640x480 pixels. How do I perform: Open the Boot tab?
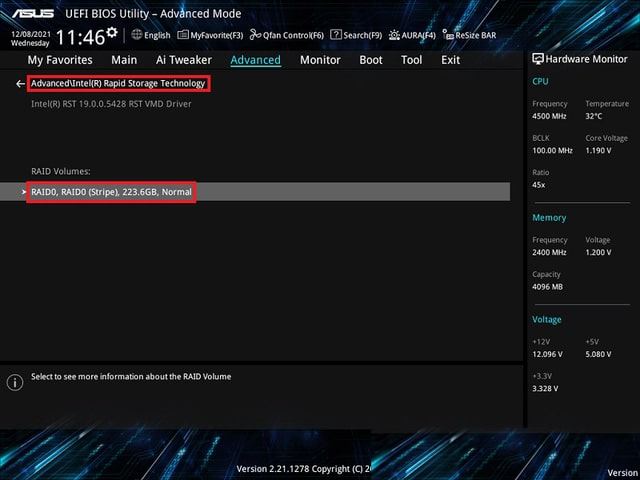371,60
